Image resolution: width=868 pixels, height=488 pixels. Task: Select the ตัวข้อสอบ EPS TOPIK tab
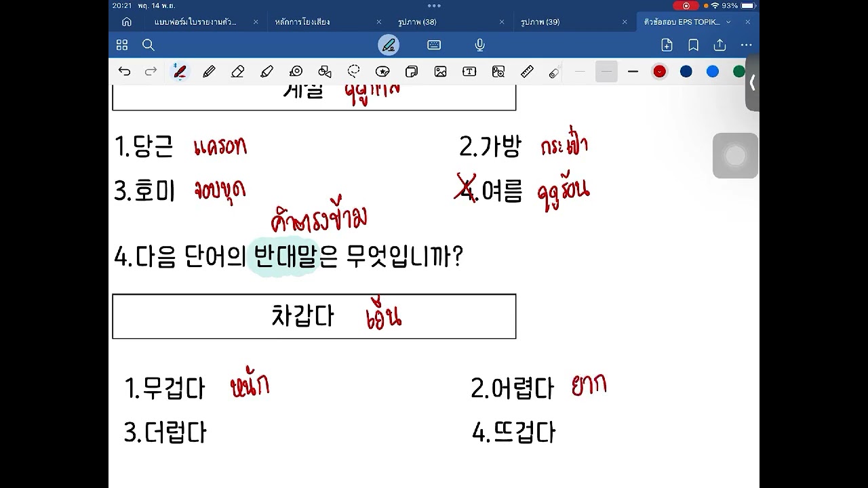pyautogui.click(x=682, y=22)
